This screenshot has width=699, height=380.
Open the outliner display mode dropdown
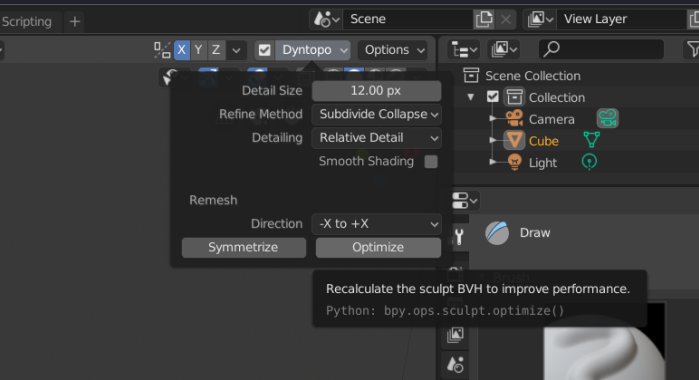[504, 50]
